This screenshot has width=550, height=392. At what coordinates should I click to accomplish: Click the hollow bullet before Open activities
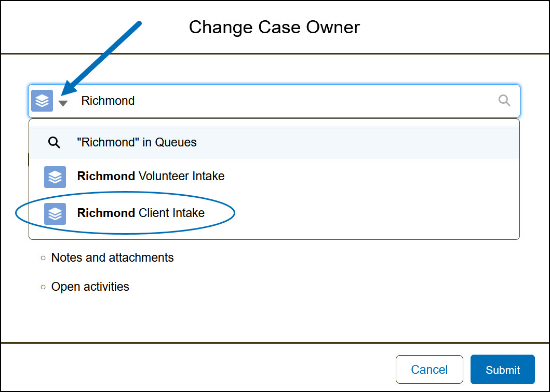tap(43, 287)
